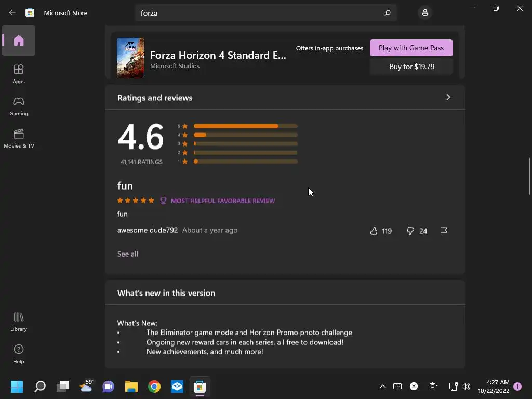Open the Chat app on taskbar
Image resolution: width=532 pixels, height=399 pixels.
point(108,387)
